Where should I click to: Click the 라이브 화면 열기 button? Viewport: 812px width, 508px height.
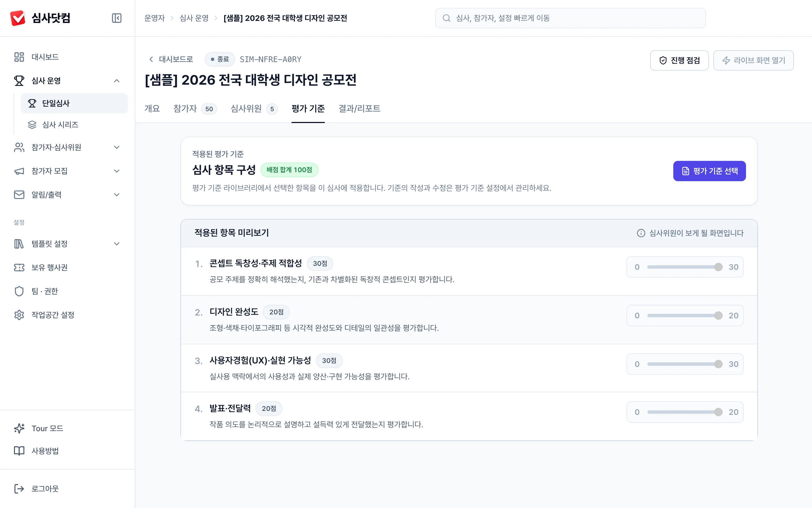[753, 60]
